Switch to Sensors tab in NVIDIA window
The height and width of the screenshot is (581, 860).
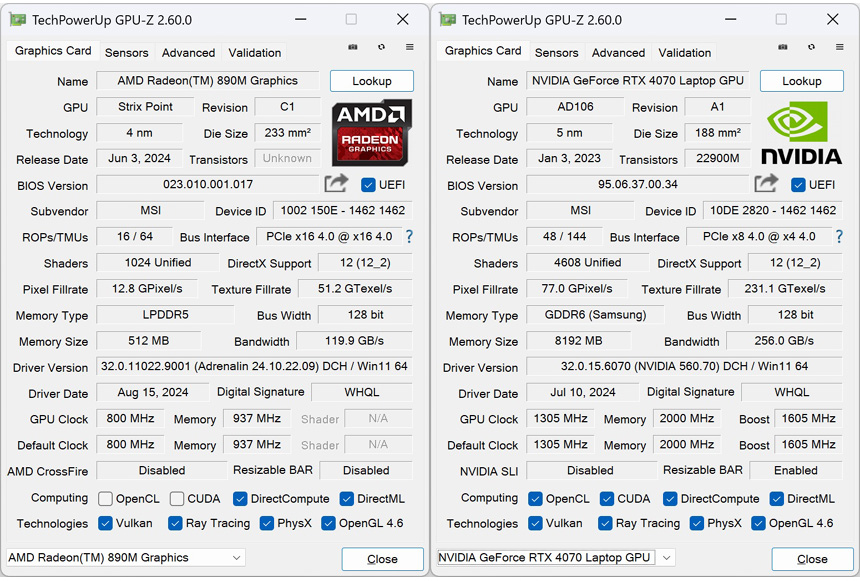(557, 53)
